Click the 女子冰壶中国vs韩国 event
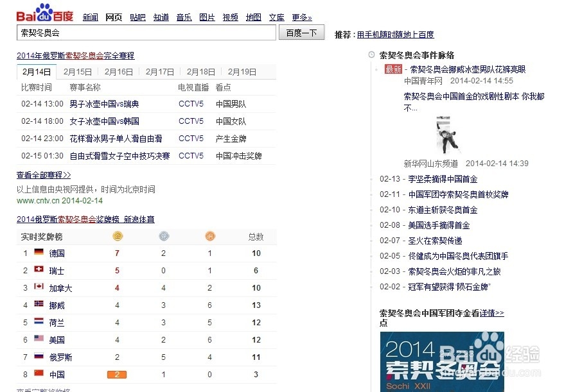 tap(104, 121)
